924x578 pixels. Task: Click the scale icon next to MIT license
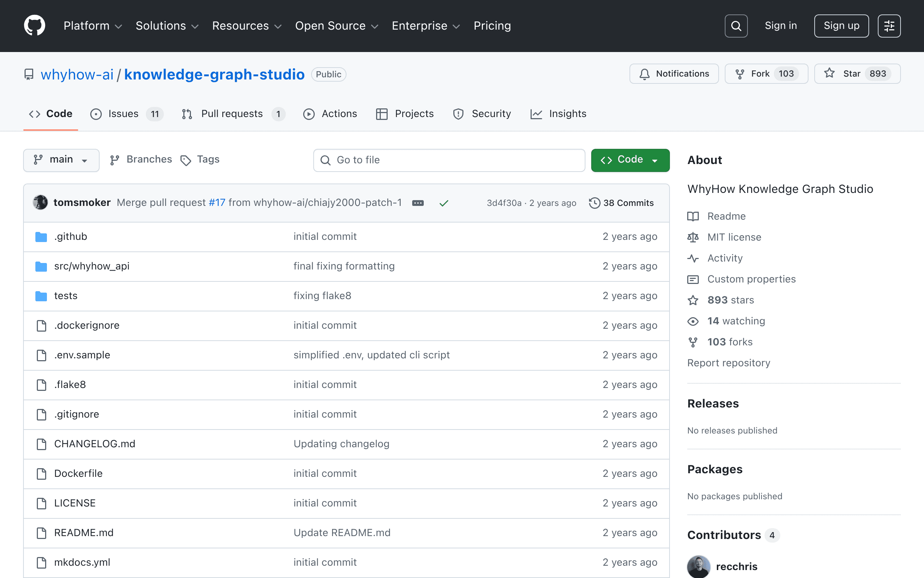coord(693,237)
